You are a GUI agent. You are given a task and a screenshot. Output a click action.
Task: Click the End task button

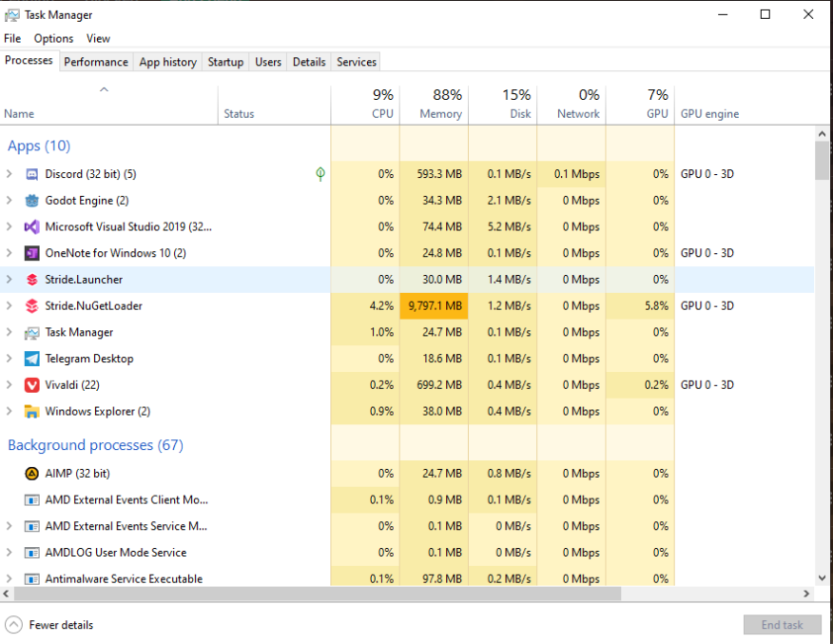point(782,625)
